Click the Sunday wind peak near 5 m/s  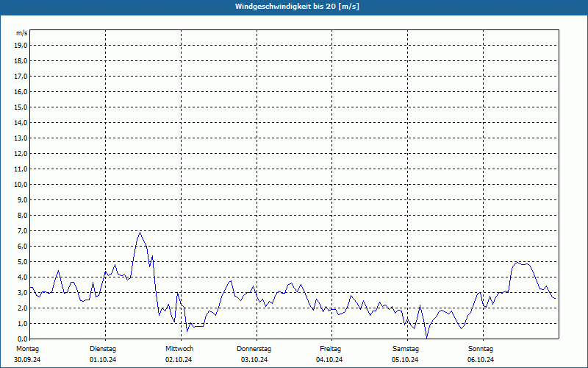pos(517,262)
